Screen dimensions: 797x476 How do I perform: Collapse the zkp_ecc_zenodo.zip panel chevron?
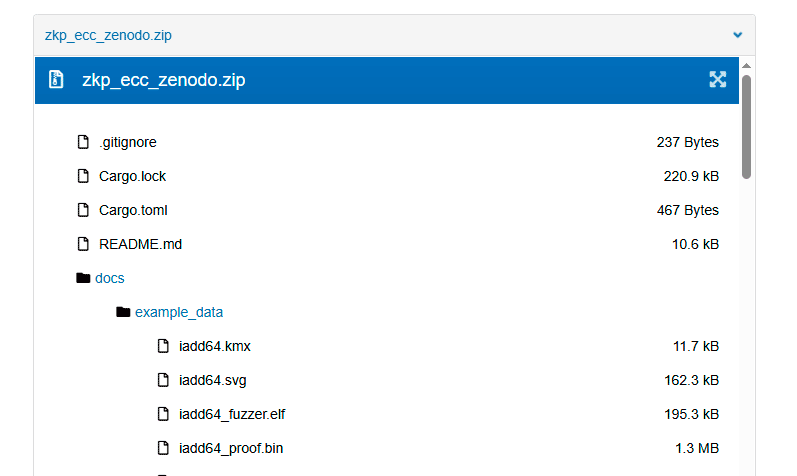(x=738, y=35)
